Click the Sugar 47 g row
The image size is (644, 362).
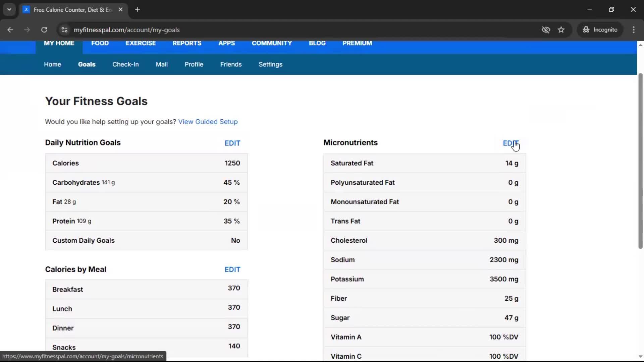click(x=425, y=318)
